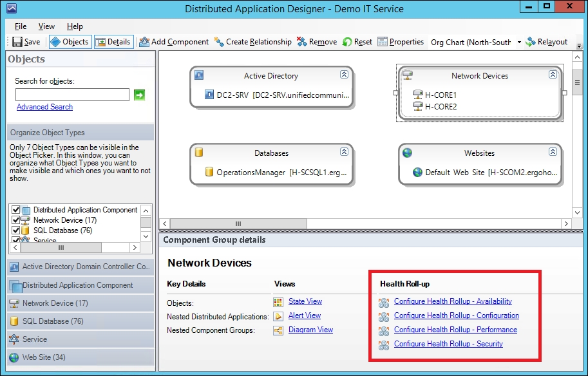The width and height of the screenshot is (588, 376).
Task: Click the diagram canvas scroll right arrow
Action: (x=566, y=224)
